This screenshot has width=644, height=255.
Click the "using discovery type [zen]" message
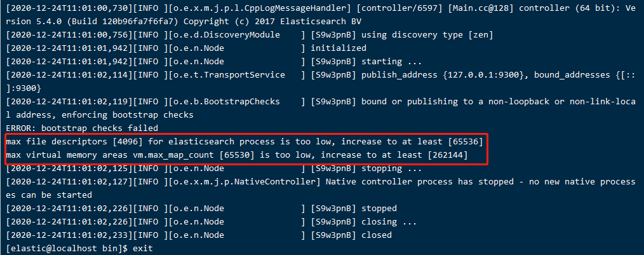tap(427, 35)
